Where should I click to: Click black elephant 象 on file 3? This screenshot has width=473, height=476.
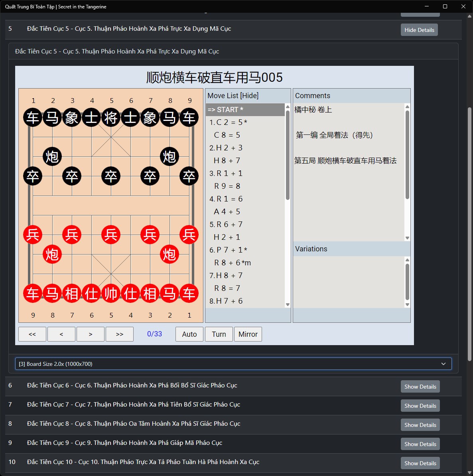tap(72, 117)
